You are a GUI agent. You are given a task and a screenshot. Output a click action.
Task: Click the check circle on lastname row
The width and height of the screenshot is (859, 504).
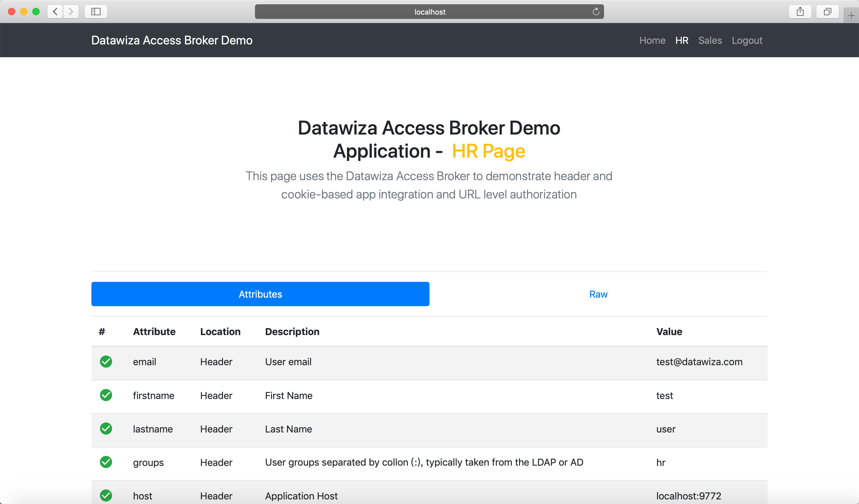click(x=106, y=429)
